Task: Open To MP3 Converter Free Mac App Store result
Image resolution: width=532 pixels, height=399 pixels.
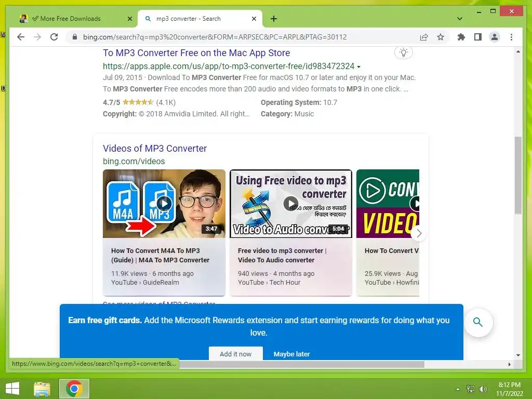Action: click(x=196, y=53)
